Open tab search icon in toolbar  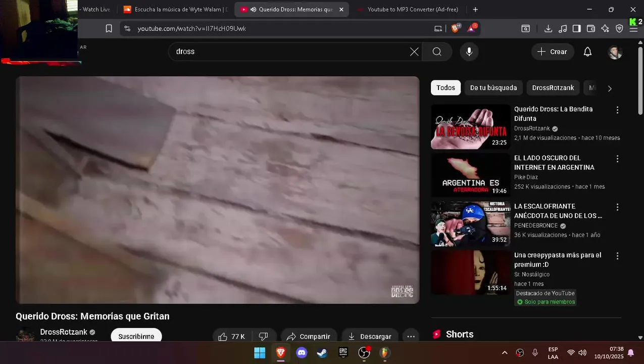click(x=525, y=29)
